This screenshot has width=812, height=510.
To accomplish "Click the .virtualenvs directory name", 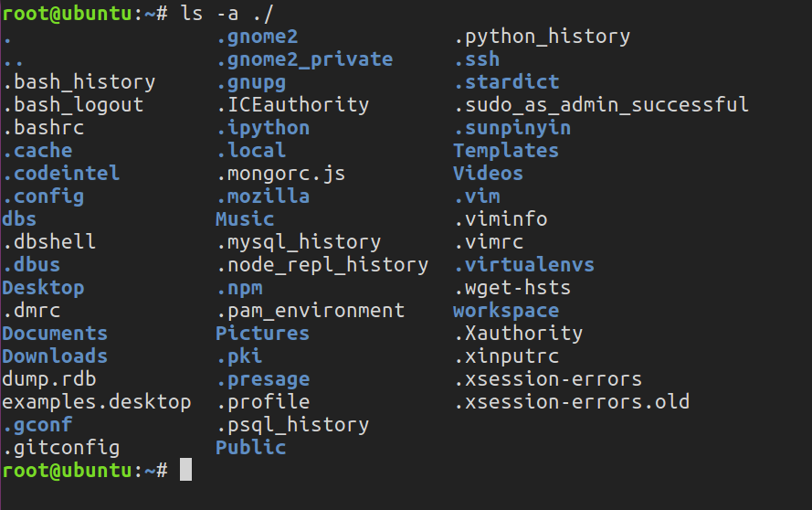I will tap(524, 265).
